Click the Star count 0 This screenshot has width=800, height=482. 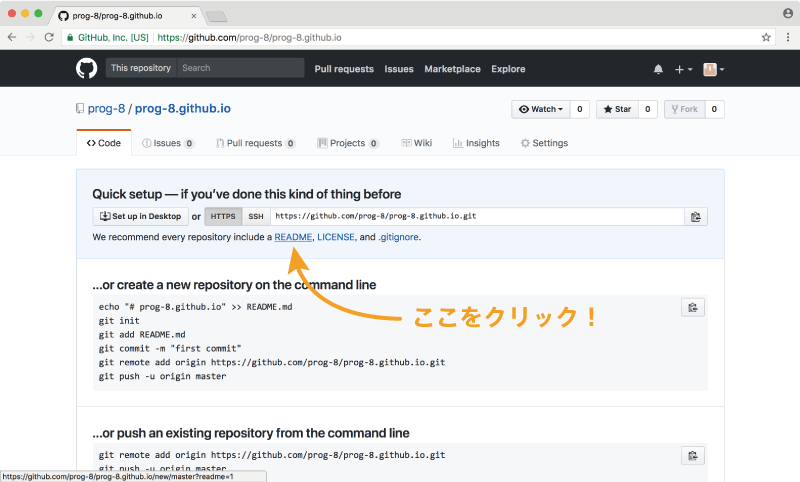[x=647, y=109]
